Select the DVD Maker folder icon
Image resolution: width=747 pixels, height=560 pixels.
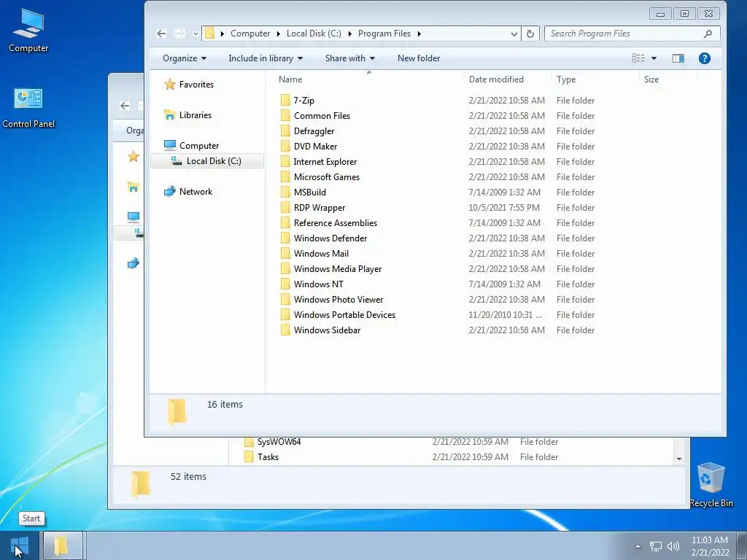pyautogui.click(x=285, y=146)
